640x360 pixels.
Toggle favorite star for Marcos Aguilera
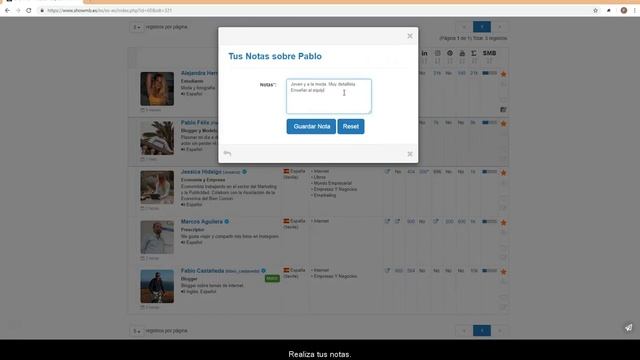pos(504,222)
